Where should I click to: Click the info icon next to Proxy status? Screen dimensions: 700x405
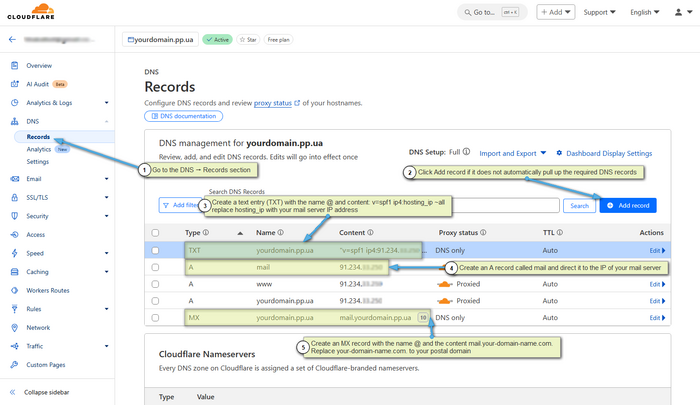[x=483, y=232]
